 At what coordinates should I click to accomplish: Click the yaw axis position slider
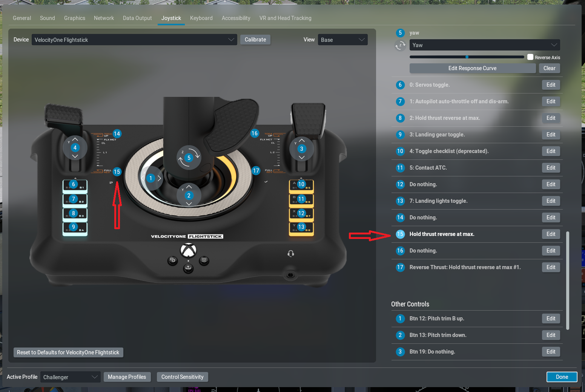pyautogui.click(x=467, y=57)
